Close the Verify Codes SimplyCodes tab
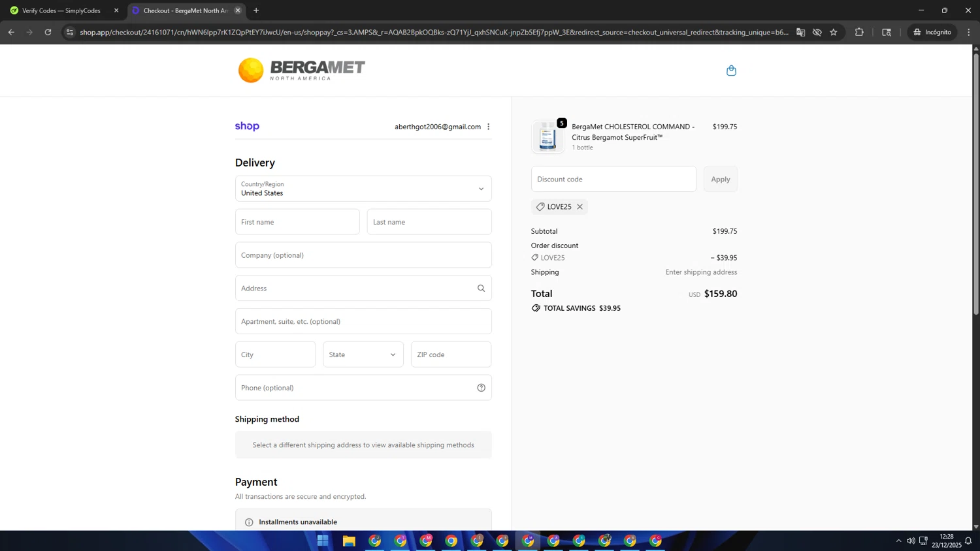Screen dimensions: 980x551 [116, 10]
